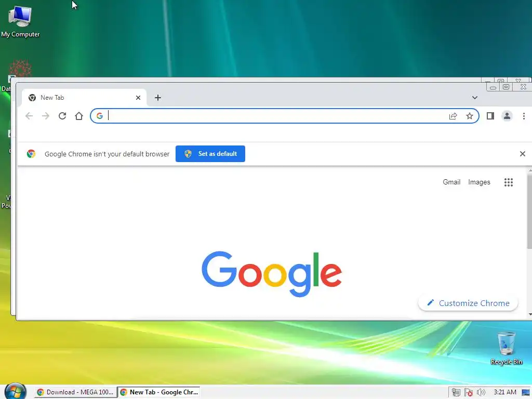The width and height of the screenshot is (532, 399).
Task: Bookmark this tab with the star icon
Action: [470, 116]
